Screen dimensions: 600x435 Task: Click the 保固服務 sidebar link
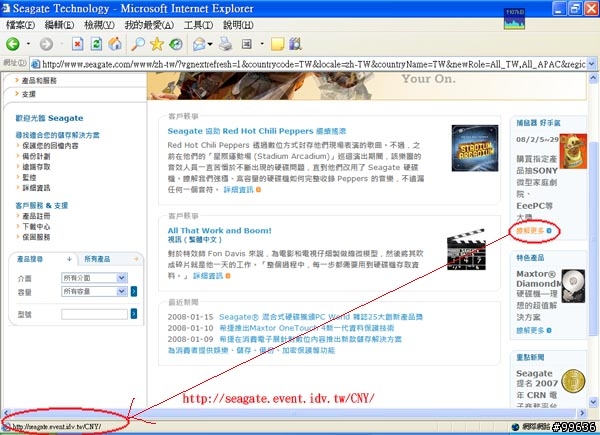click(x=36, y=237)
